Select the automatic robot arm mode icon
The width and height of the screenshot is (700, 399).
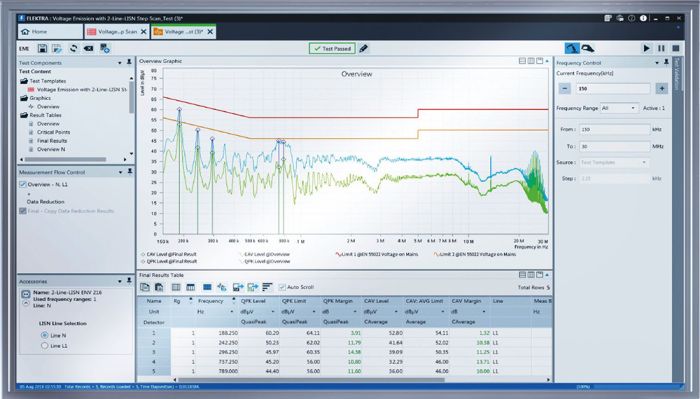(x=572, y=48)
